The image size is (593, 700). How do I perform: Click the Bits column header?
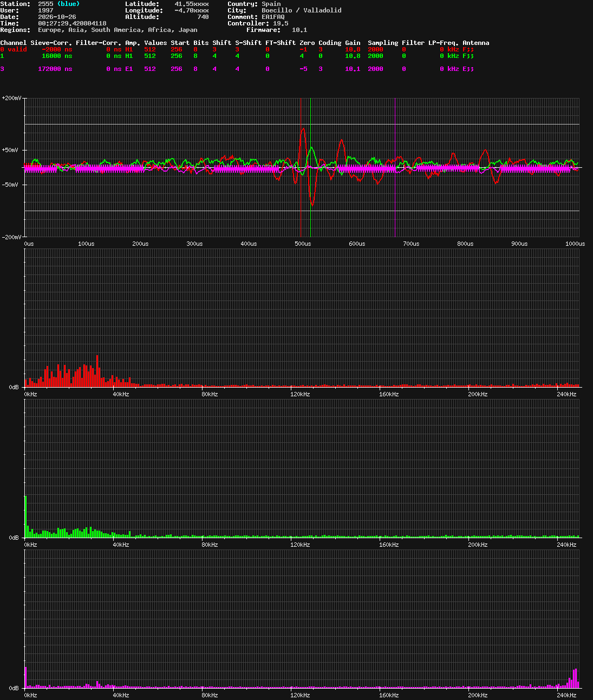pyautogui.click(x=201, y=43)
